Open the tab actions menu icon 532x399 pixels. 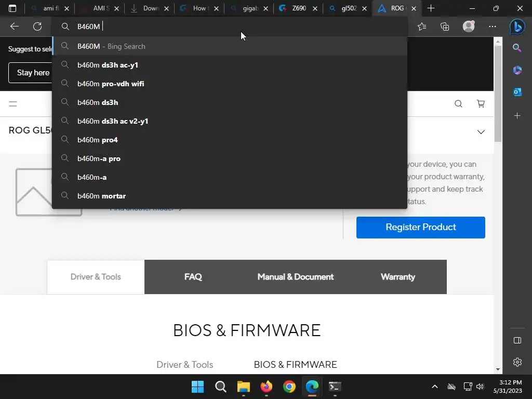12,8
